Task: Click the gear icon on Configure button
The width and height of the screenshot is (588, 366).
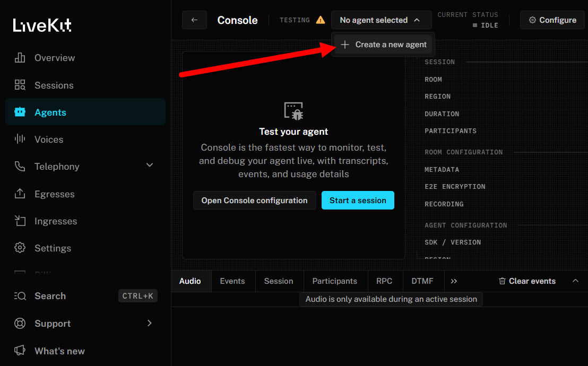Action: (532, 20)
